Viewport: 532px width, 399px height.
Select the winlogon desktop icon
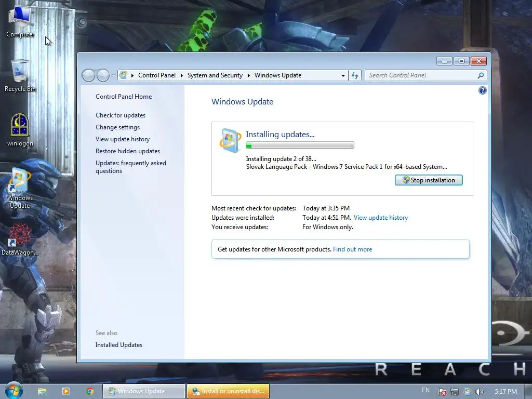(20, 130)
